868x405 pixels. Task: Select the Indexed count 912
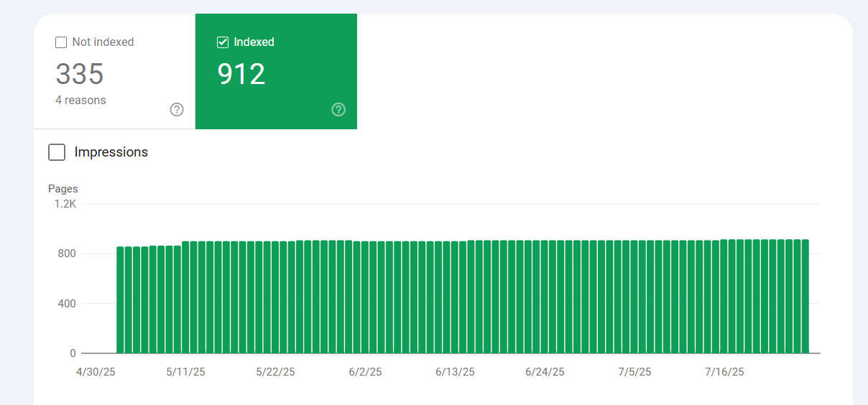(241, 74)
